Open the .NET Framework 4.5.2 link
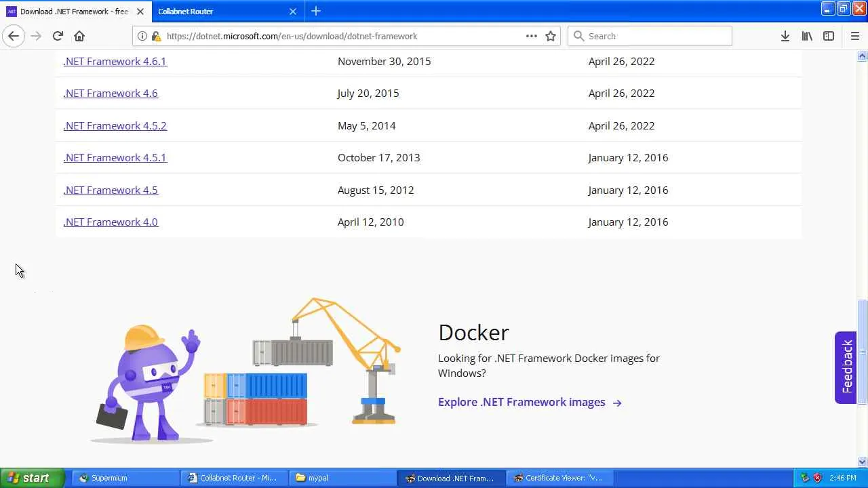The width and height of the screenshot is (868, 488). 115,125
